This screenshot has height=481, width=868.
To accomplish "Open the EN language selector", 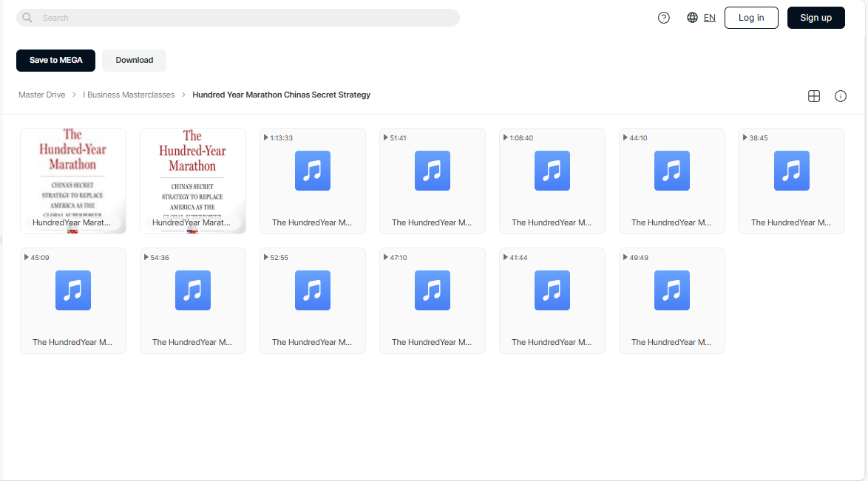I will (x=709, y=18).
